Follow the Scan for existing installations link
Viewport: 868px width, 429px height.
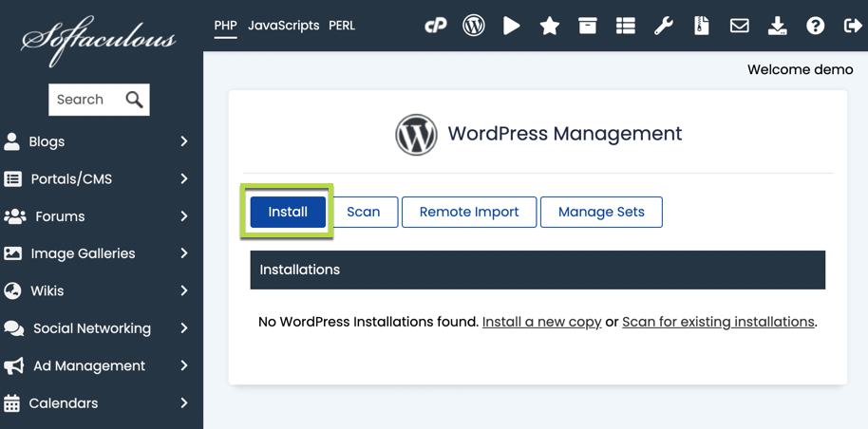pyautogui.click(x=718, y=322)
